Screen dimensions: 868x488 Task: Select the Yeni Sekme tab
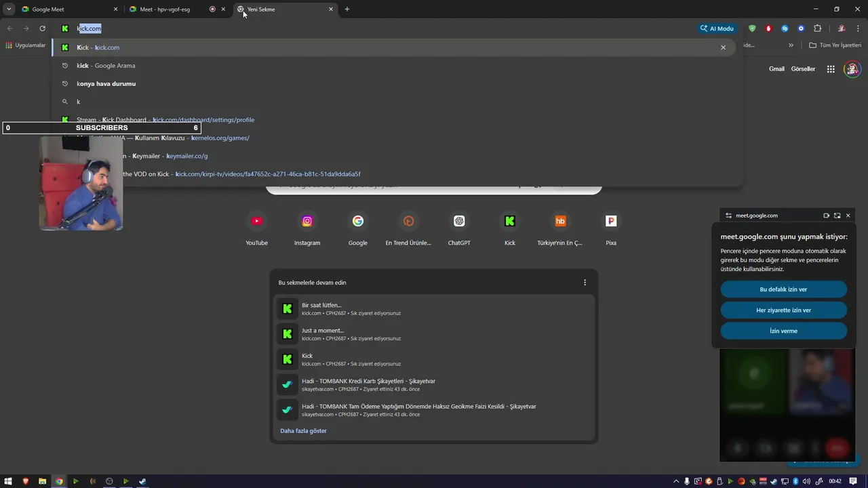(x=285, y=9)
